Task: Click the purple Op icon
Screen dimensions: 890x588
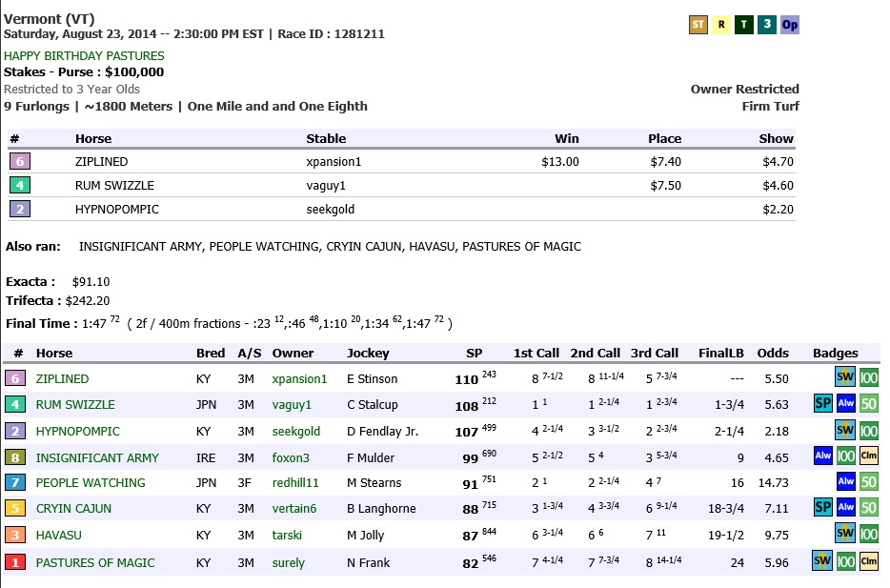Action: click(x=790, y=25)
